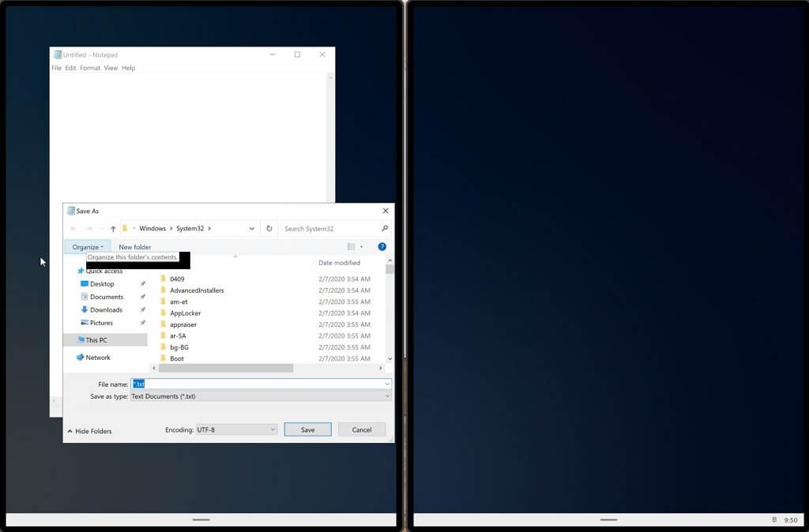Screen dimensions: 809x532
Task: Click the change your view icon
Action: coord(352,247)
